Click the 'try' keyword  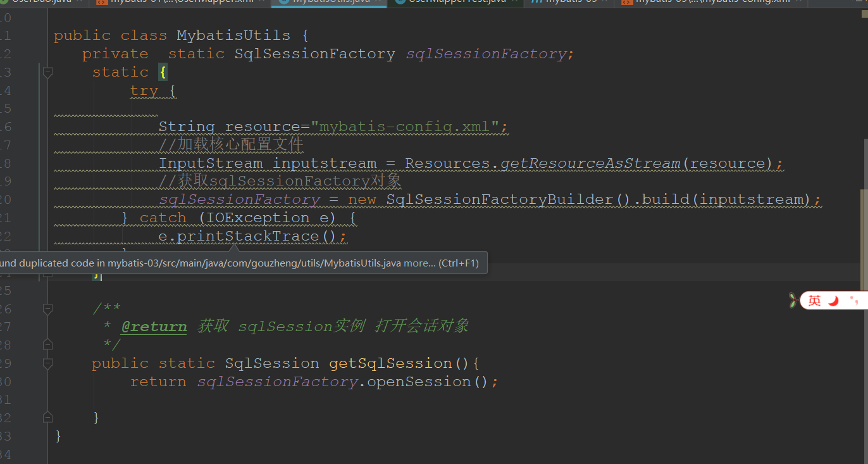point(144,91)
